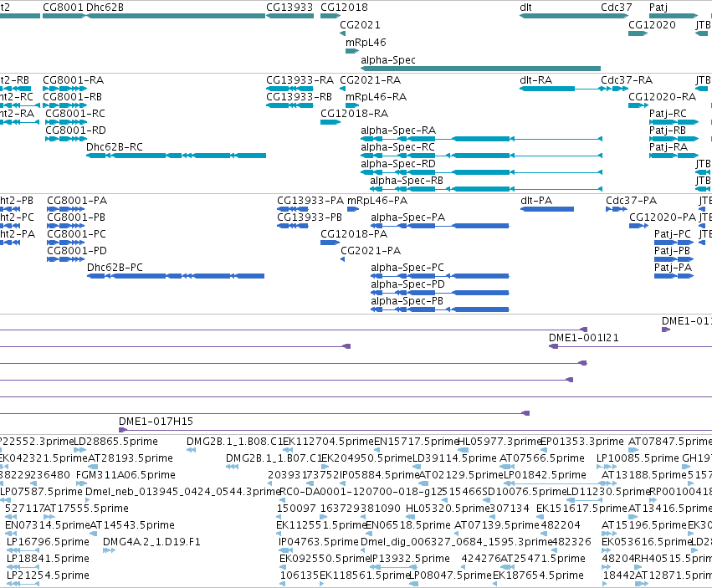
Task: Select the LP08047.5prime EST label
Action: click(x=450, y=575)
